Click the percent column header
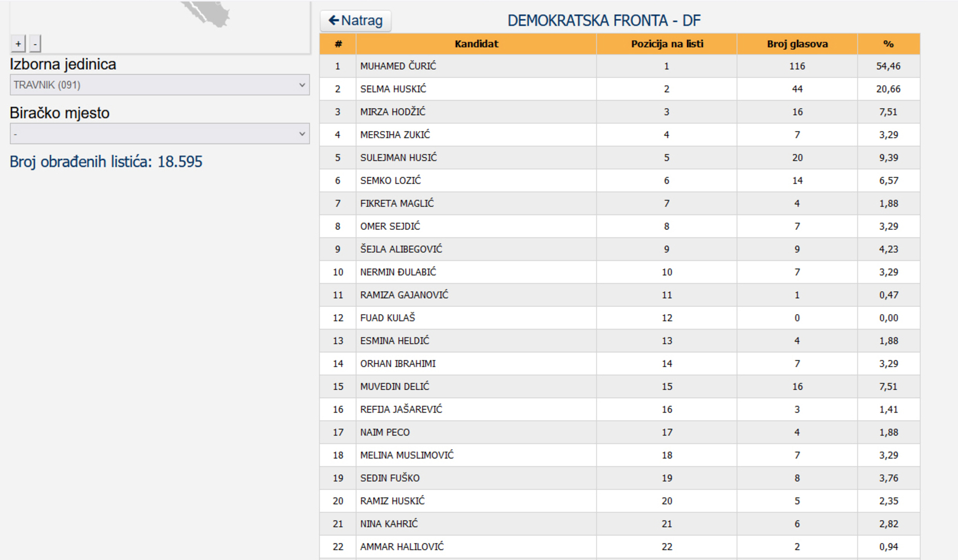The image size is (958, 560). [x=888, y=44]
